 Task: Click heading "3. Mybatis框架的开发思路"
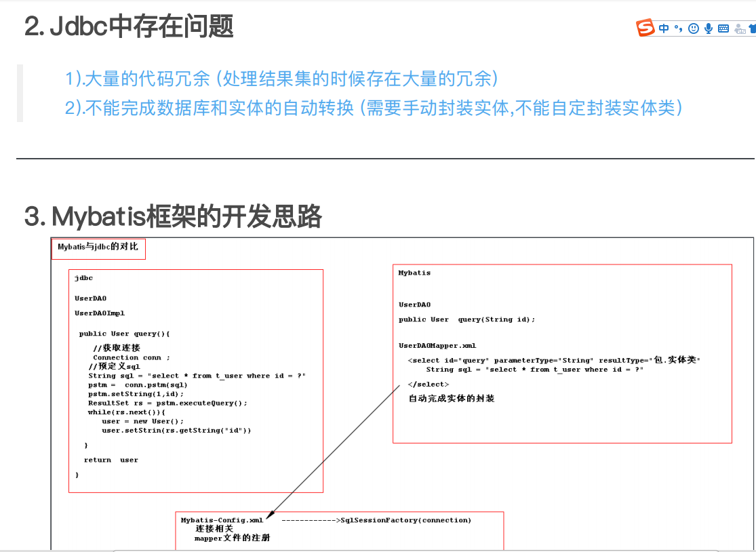click(x=173, y=216)
